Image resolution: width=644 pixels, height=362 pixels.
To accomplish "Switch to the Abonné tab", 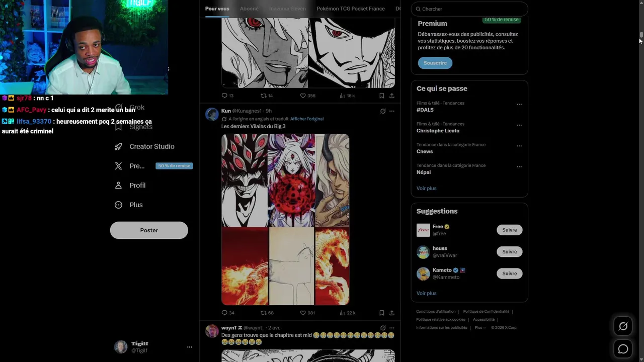I will [x=249, y=9].
